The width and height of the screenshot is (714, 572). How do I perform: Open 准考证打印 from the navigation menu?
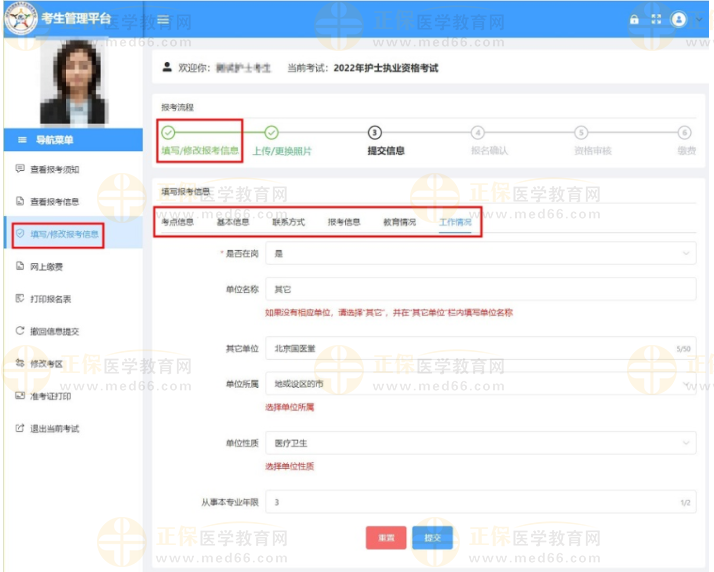tap(51, 396)
